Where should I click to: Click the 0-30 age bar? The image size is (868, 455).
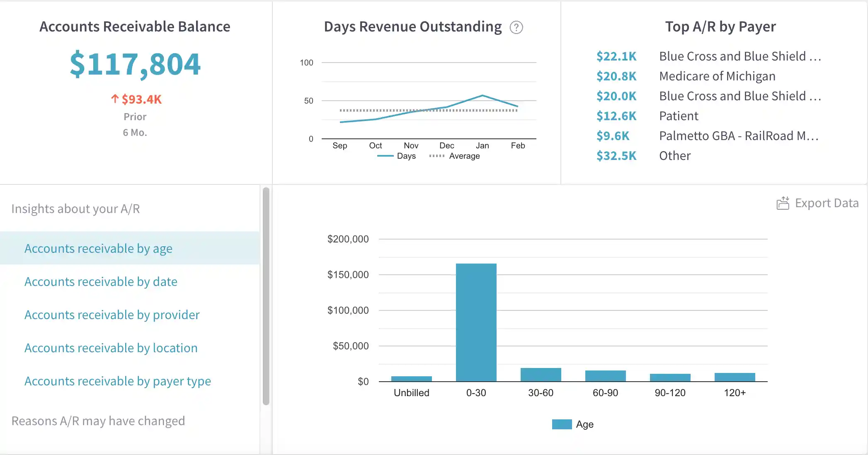[x=476, y=322]
